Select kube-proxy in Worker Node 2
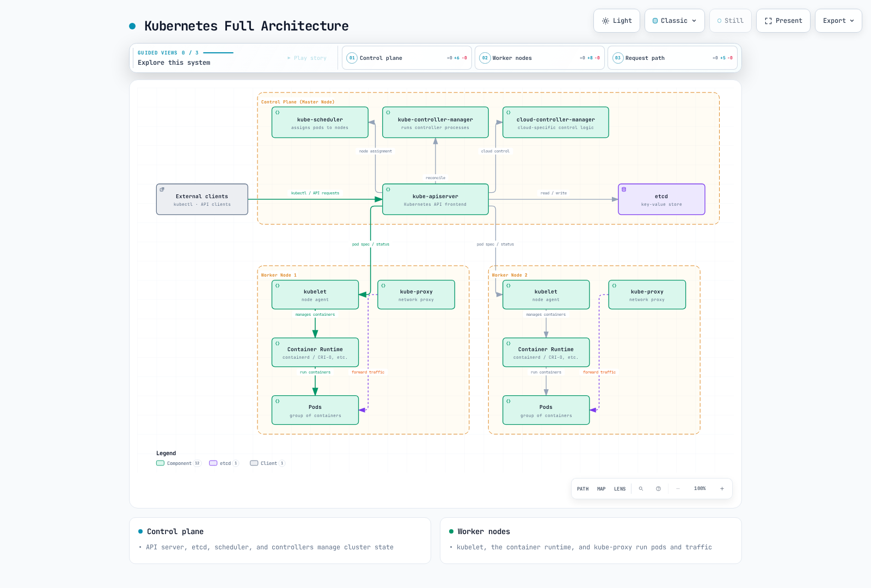Screen dimensions: 871x588 click(x=647, y=295)
